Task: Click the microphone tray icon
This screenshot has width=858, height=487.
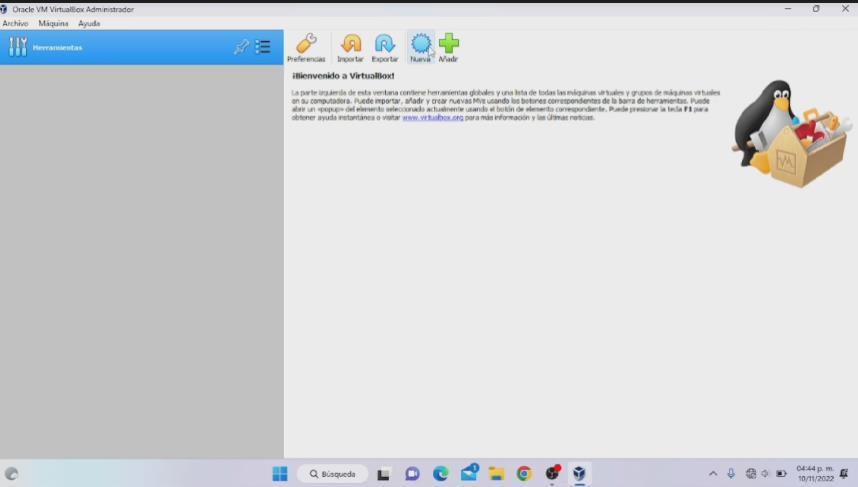Action: click(731, 474)
